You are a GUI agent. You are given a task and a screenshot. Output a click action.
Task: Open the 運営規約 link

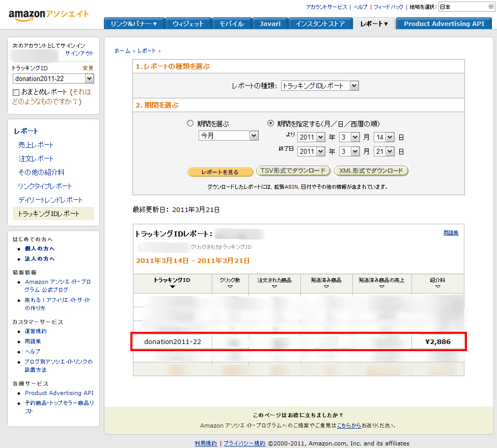coord(36,331)
